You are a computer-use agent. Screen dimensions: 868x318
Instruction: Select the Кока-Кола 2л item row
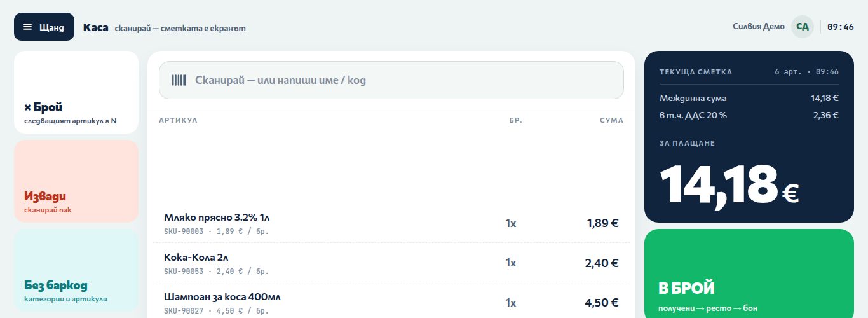[x=391, y=263]
